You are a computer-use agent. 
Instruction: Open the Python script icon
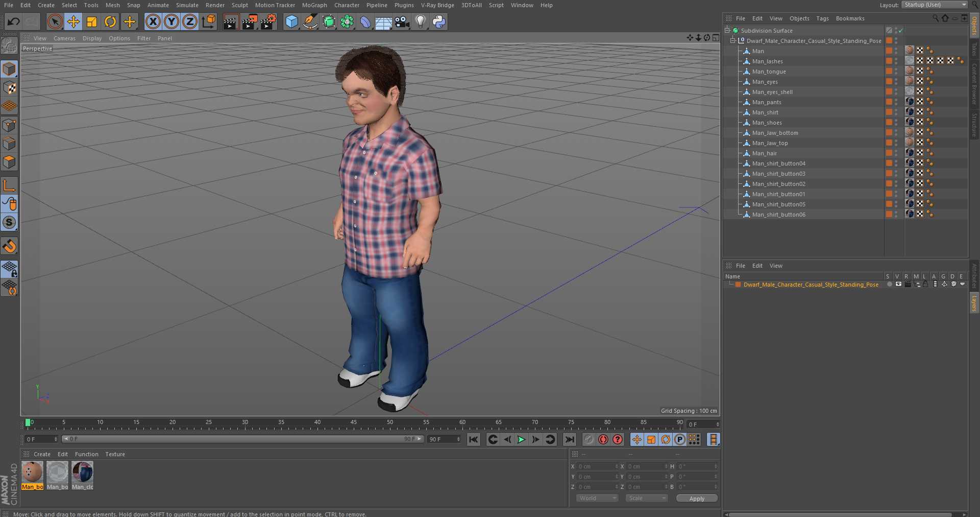(x=439, y=21)
